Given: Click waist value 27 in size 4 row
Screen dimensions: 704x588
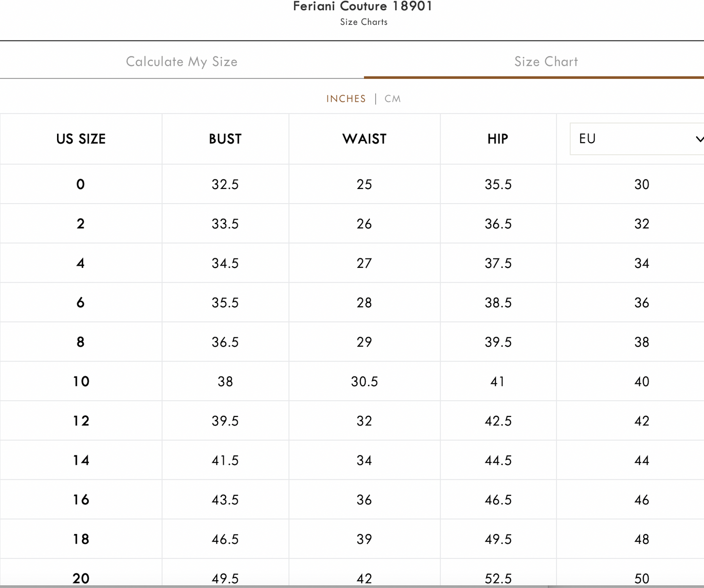Looking at the screenshot, I should [364, 264].
